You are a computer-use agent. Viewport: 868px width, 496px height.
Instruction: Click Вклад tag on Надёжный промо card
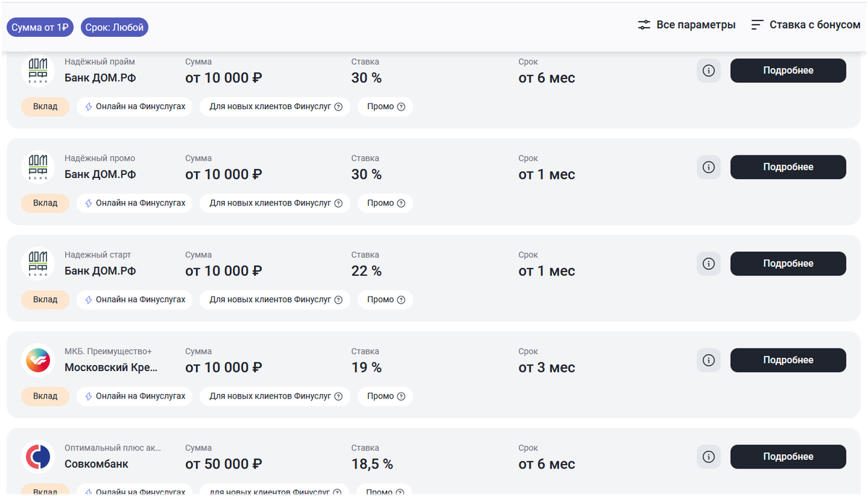(45, 203)
